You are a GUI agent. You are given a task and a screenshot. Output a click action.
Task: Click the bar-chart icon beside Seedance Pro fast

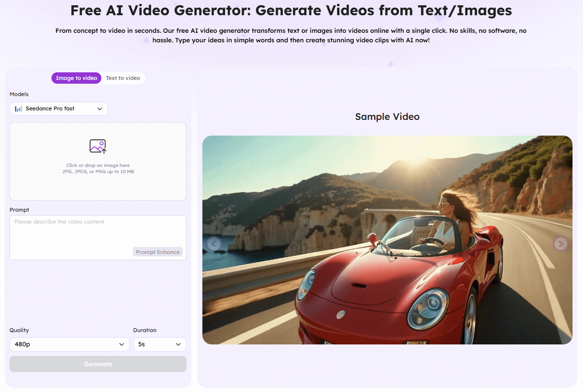(x=18, y=108)
